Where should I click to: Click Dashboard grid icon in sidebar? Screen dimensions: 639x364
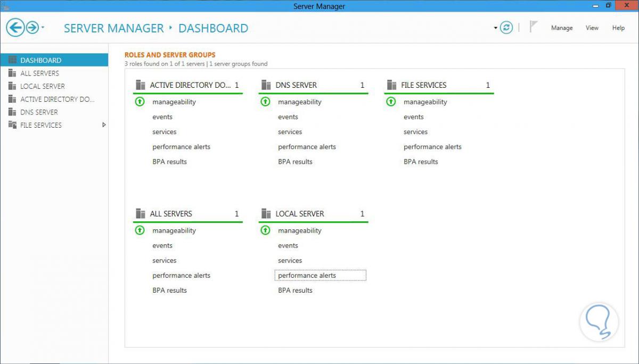click(x=12, y=60)
